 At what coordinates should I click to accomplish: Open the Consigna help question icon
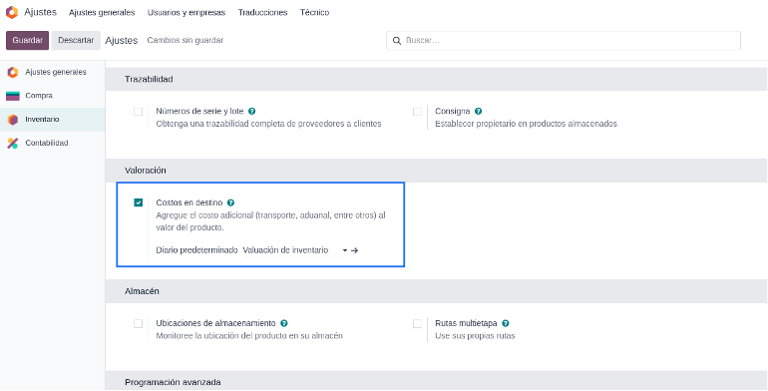point(478,112)
